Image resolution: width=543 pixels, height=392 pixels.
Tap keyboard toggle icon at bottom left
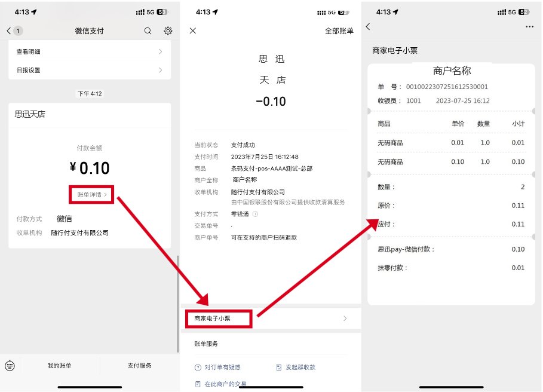coord(10,365)
